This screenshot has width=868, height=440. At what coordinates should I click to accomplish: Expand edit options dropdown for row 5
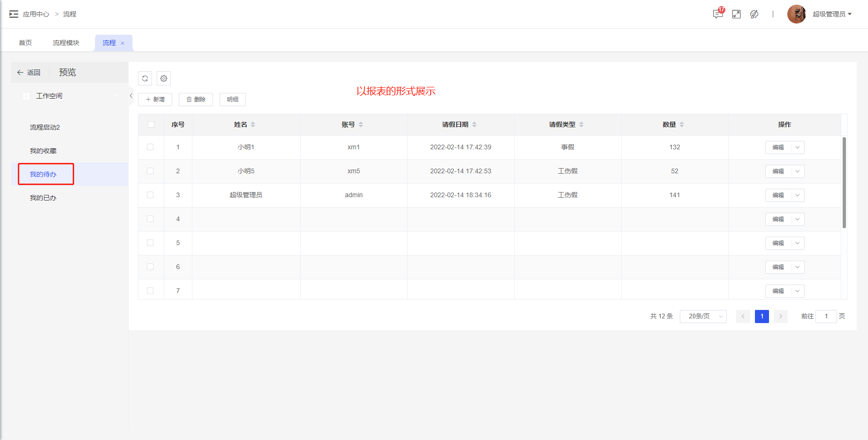[798, 243]
